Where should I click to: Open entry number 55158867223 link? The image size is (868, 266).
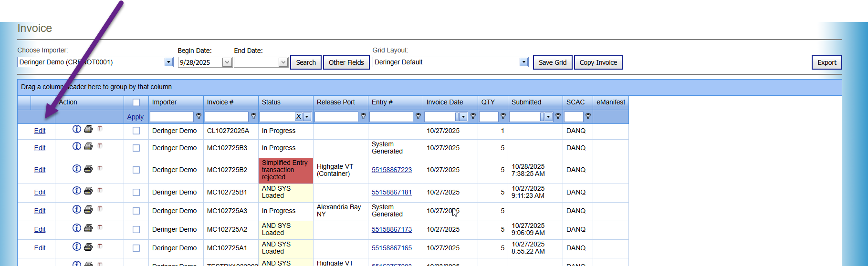click(x=391, y=170)
